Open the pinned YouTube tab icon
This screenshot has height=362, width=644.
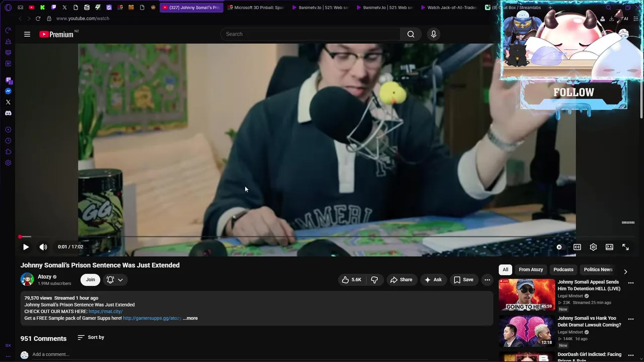(x=31, y=8)
